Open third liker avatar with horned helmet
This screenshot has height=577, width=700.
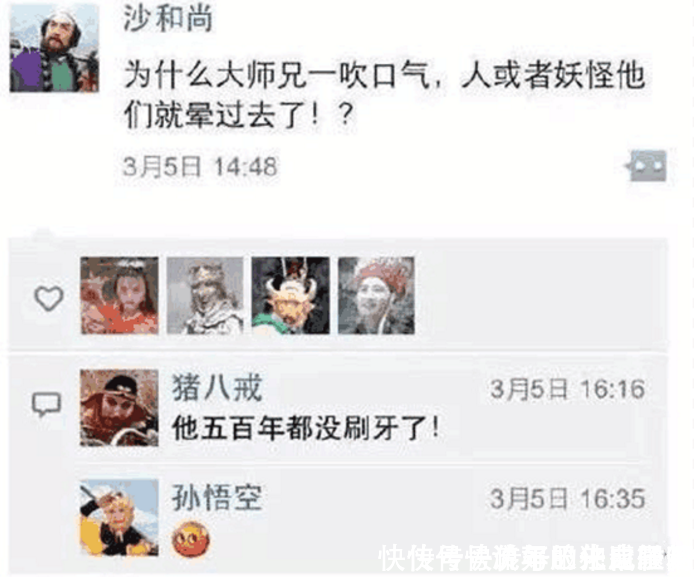tap(291, 295)
